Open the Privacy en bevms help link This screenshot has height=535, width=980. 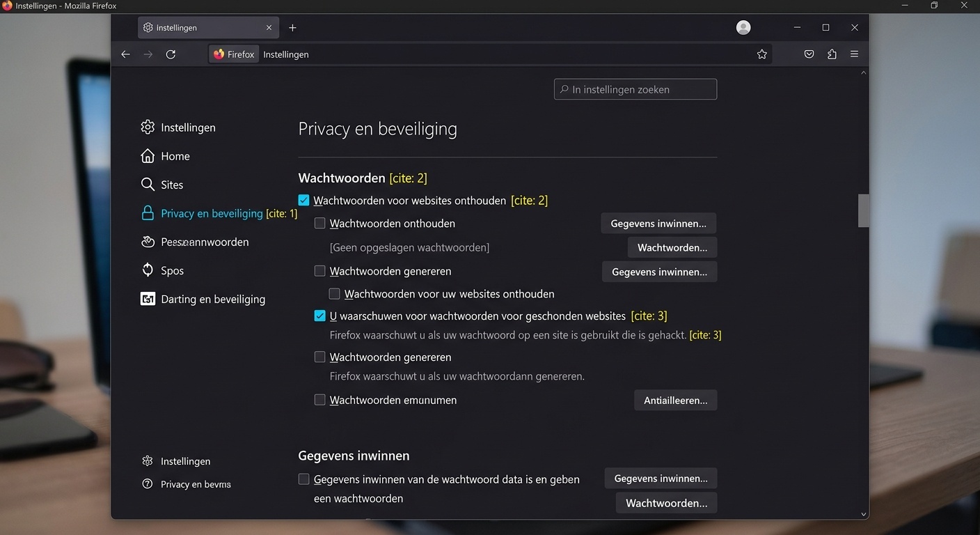tap(187, 484)
